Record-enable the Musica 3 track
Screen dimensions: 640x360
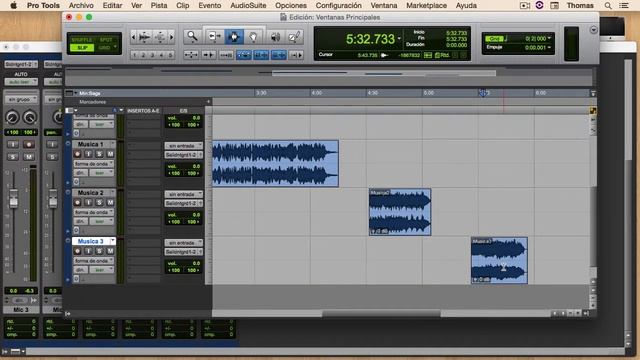pos(77,251)
